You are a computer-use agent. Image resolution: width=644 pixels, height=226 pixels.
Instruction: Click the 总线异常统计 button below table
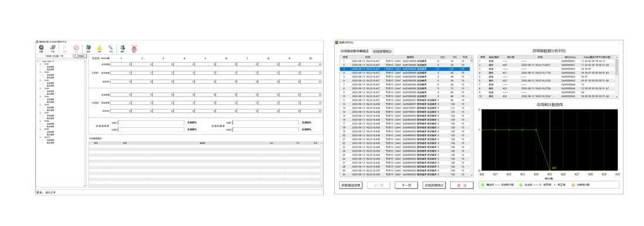coord(434,186)
